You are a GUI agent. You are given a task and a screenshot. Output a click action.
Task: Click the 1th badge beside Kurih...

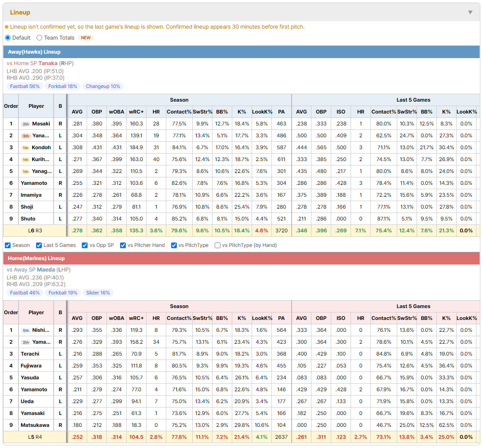(x=26, y=160)
